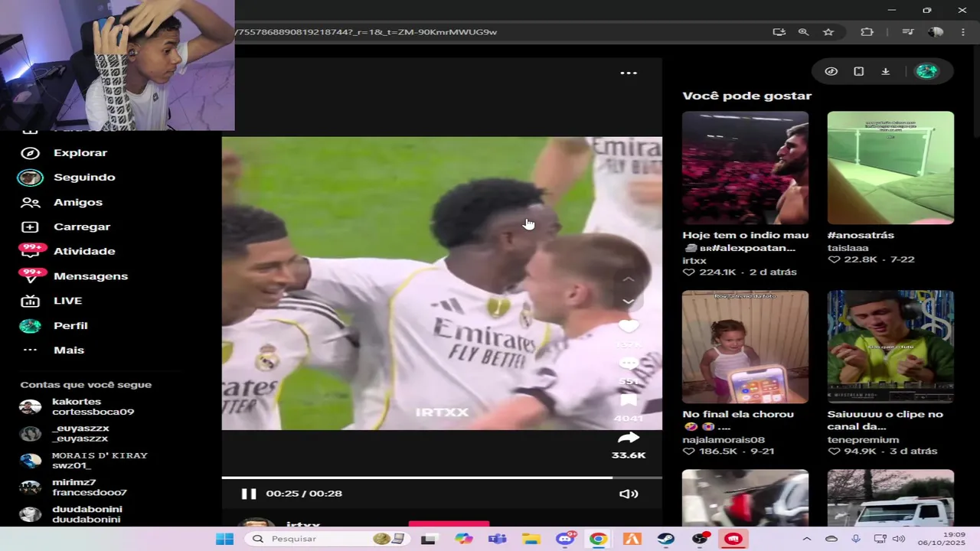Go to next video with down chevron
The image size is (980, 551).
pos(628,302)
